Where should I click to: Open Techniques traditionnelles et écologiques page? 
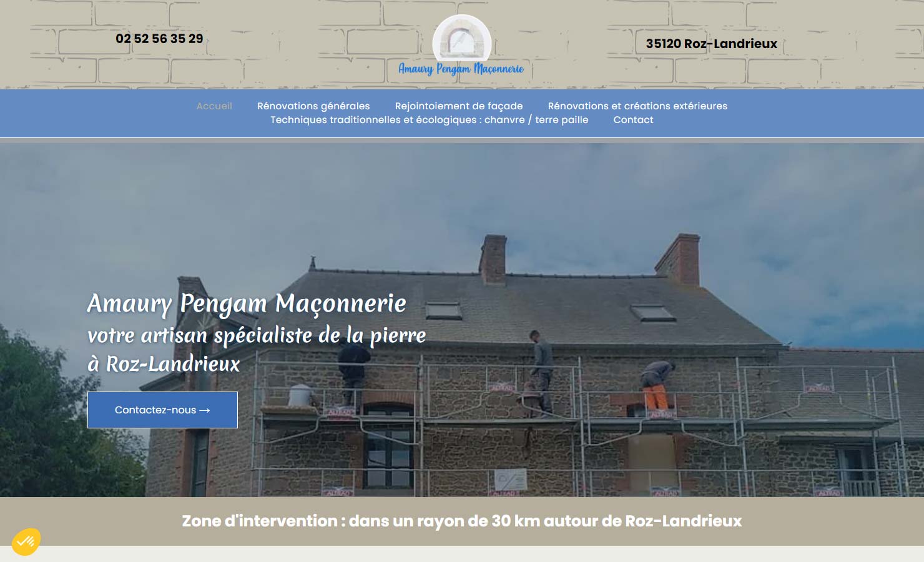point(430,120)
